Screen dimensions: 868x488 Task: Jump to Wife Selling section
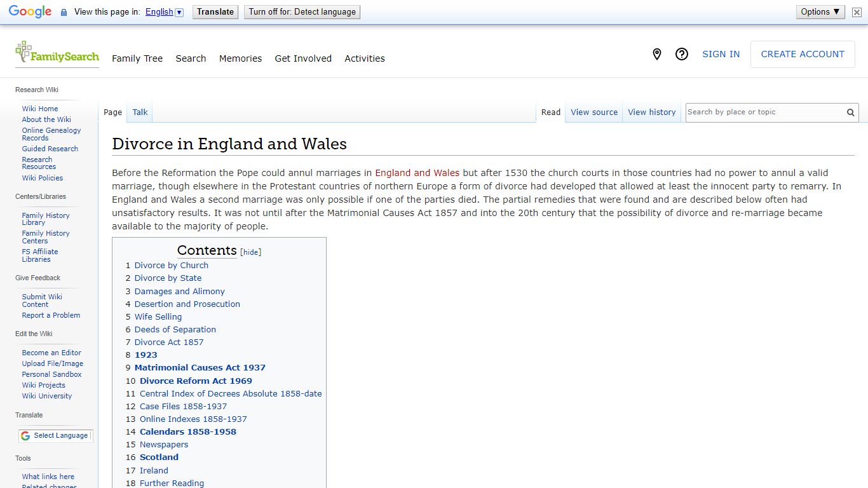(x=158, y=316)
